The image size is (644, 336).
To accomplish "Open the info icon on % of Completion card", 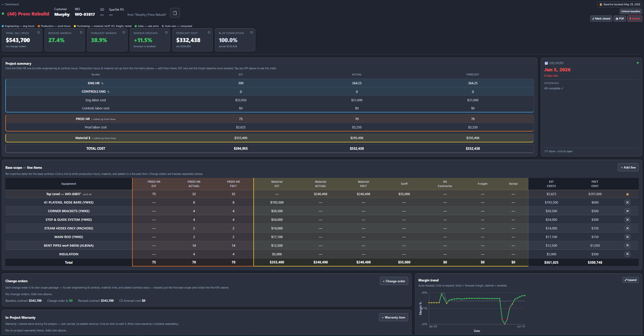I will click(252, 32).
